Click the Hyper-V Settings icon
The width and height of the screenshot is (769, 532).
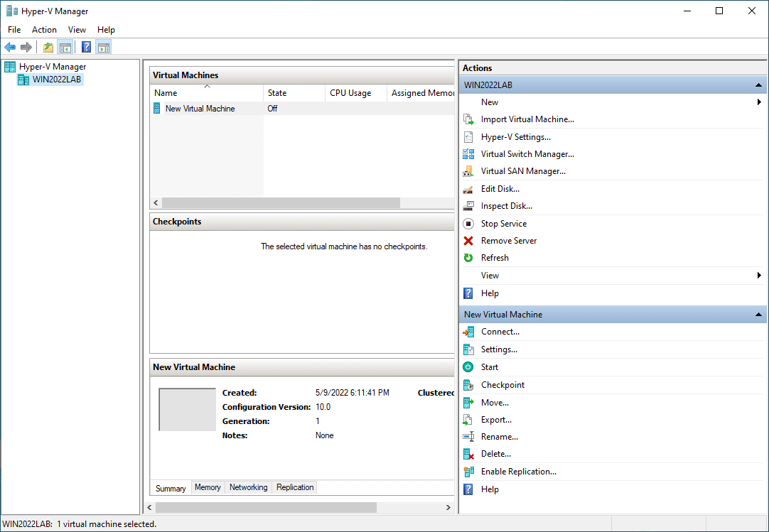click(468, 137)
